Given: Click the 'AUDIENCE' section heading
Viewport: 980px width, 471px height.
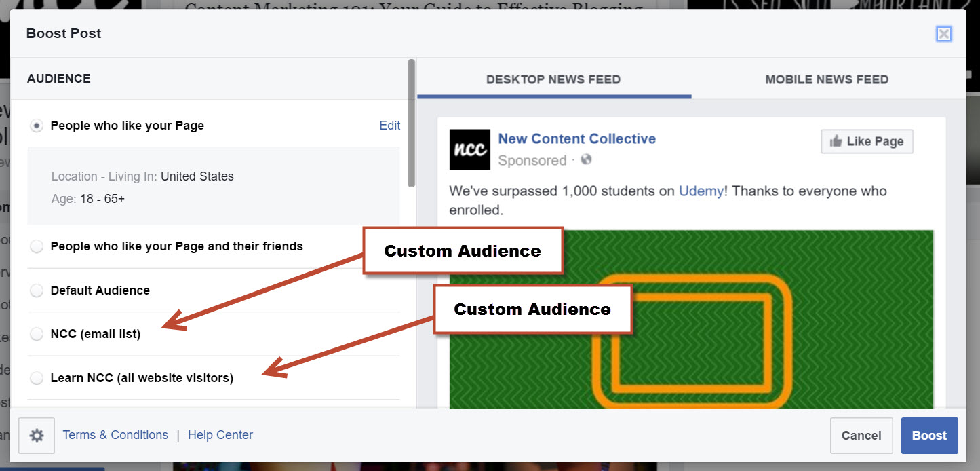Looking at the screenshot, I should pos(59,79).
